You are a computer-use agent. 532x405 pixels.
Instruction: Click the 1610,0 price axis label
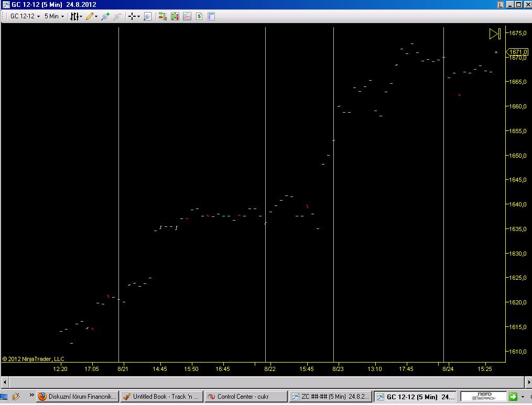[518, 352]
